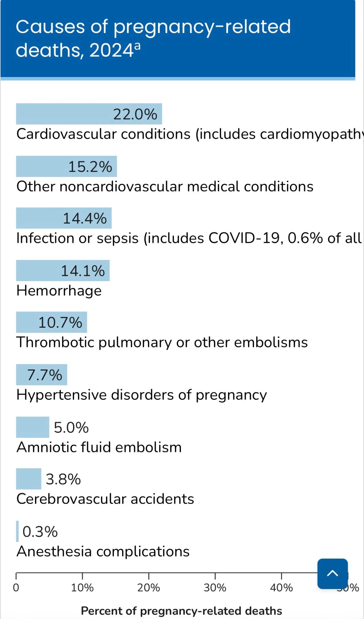Tap the 0.3% value label
Image resolution: width=364 pixels, height=619 pixels.
tap(40, 532)
